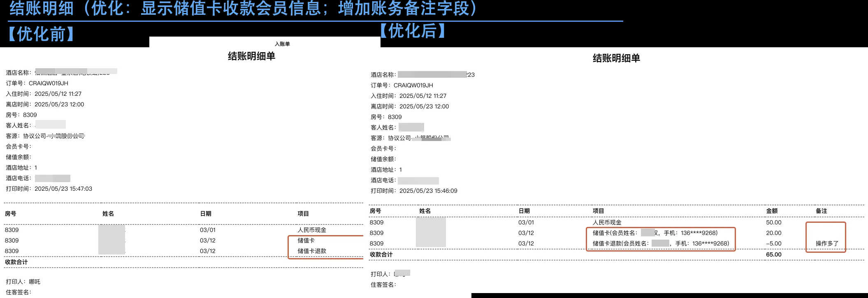Click 收款合计 row label in 优化后 receipt
Viewport: 868px width, 298px height.
pos(381,254)
